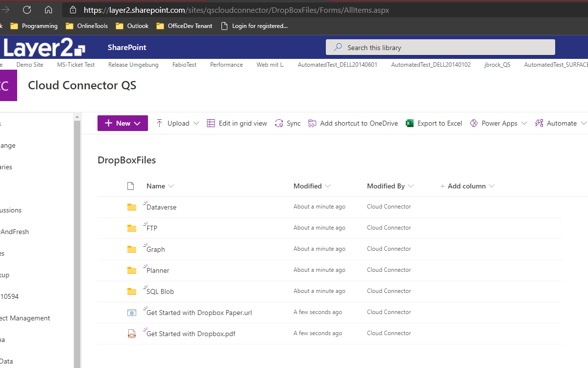Click the file type column header icon
This screenshot has height=368, width=588.
[x=130, y=186]
